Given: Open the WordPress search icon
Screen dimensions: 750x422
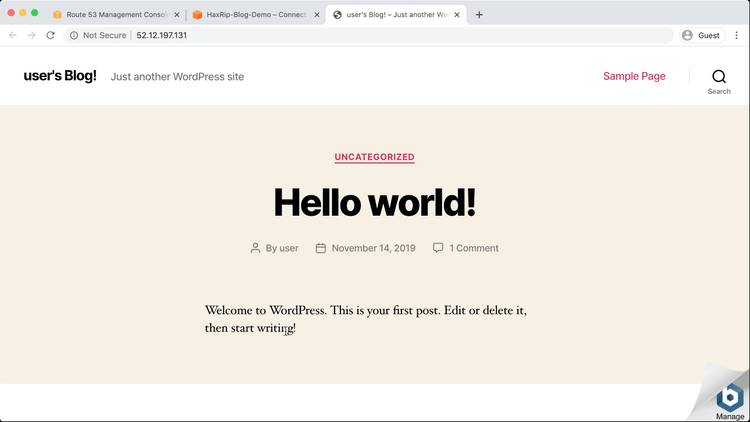Looking at the screenshot, I should pyautogui.click(x=718, y=77).
